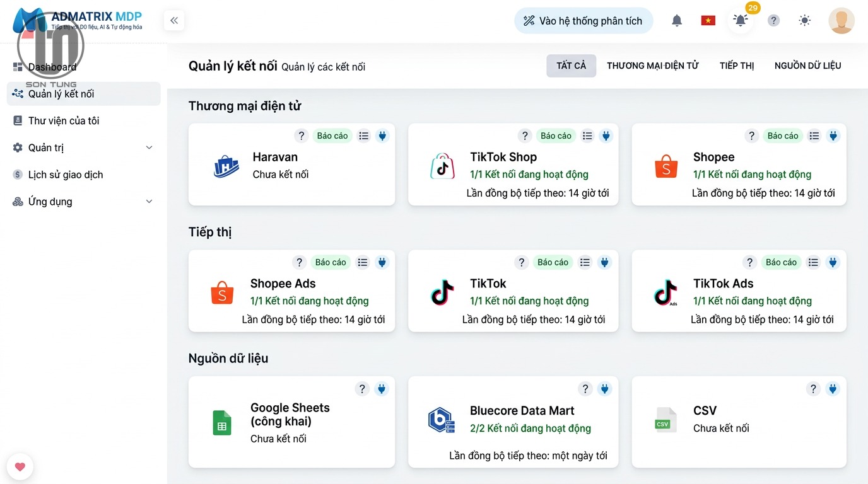The image size is (868, 484).
Task: Open Dashboard in sidebar
Action: 83,67
